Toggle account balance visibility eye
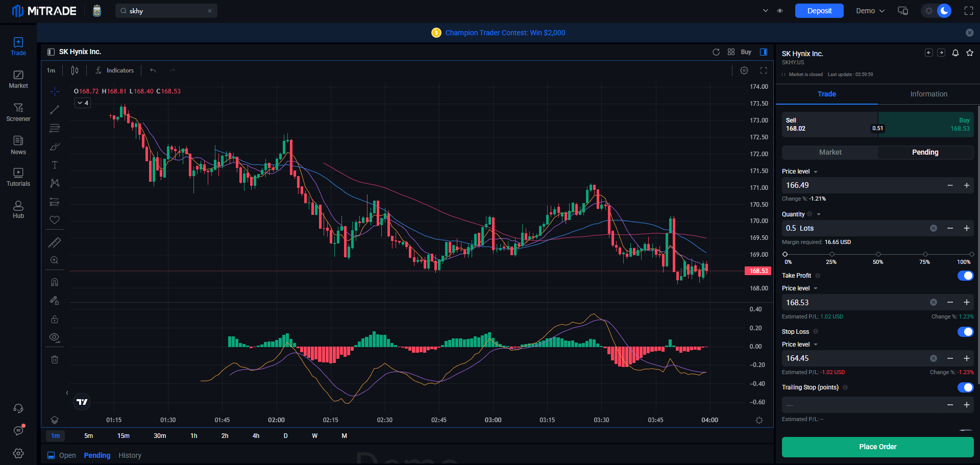The width and height of the screenshot is (980, 465). [x=780, y=11]
